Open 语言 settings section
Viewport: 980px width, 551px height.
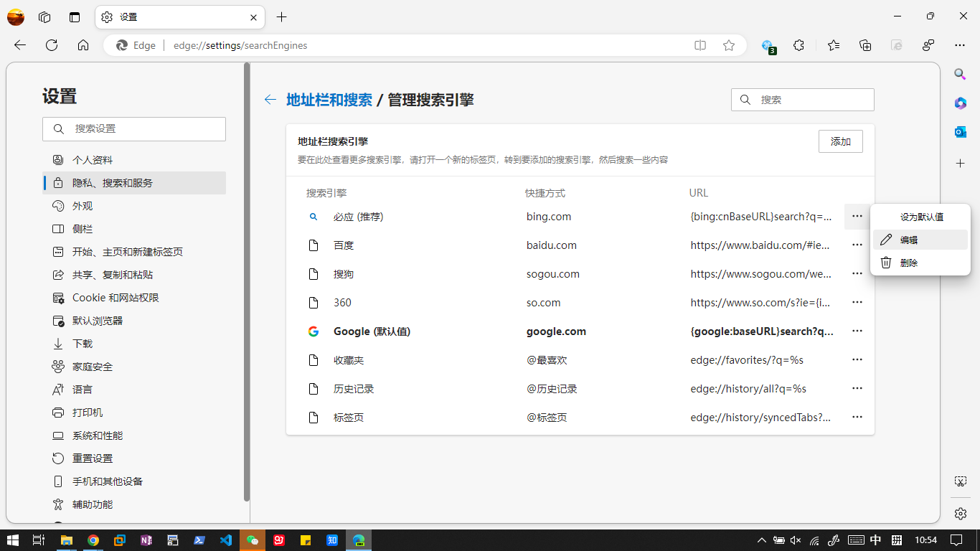[x=134, y=390]
